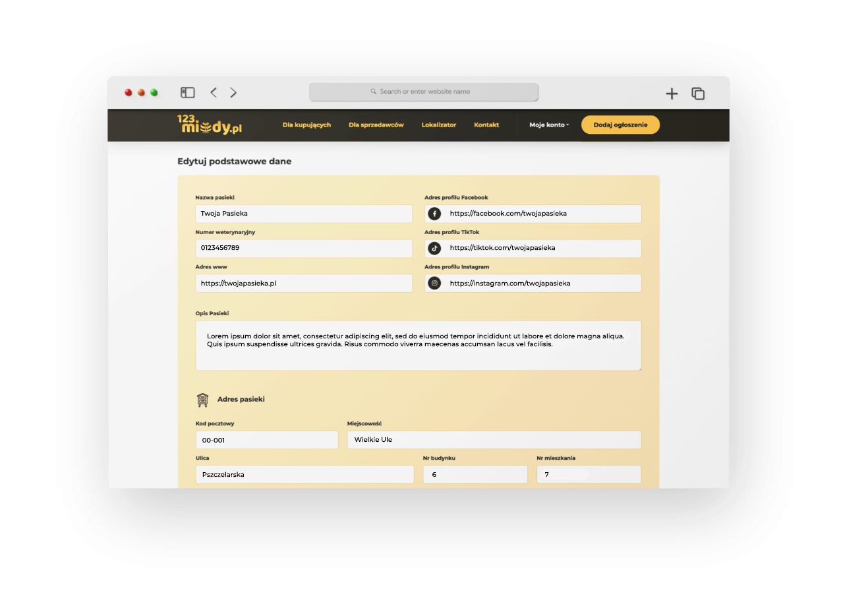Viewport: 868px width, 608px height.
Task: Go to the Lokalizator page
Action: click(x=438, y=125)
